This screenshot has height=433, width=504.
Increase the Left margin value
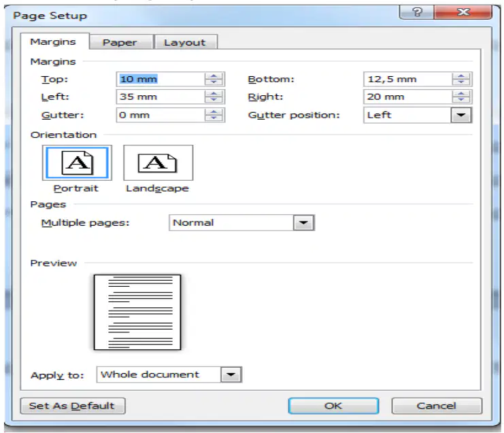pos(214,94)
